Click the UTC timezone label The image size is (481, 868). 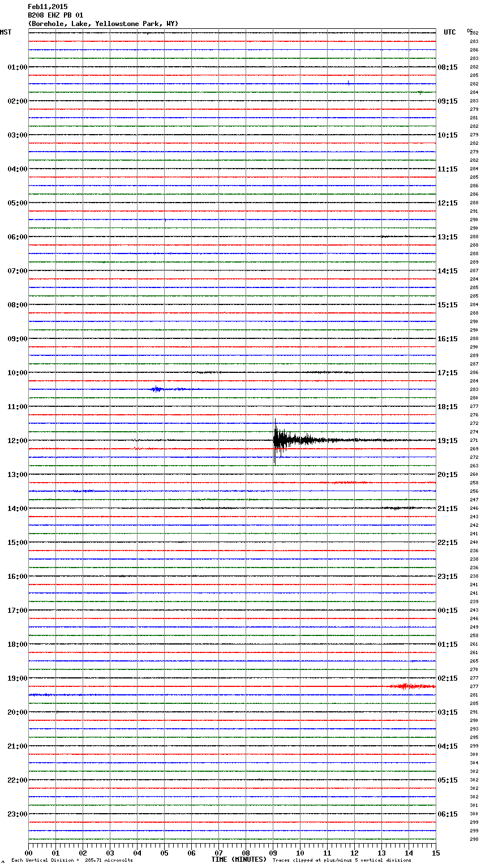point(450,32)
